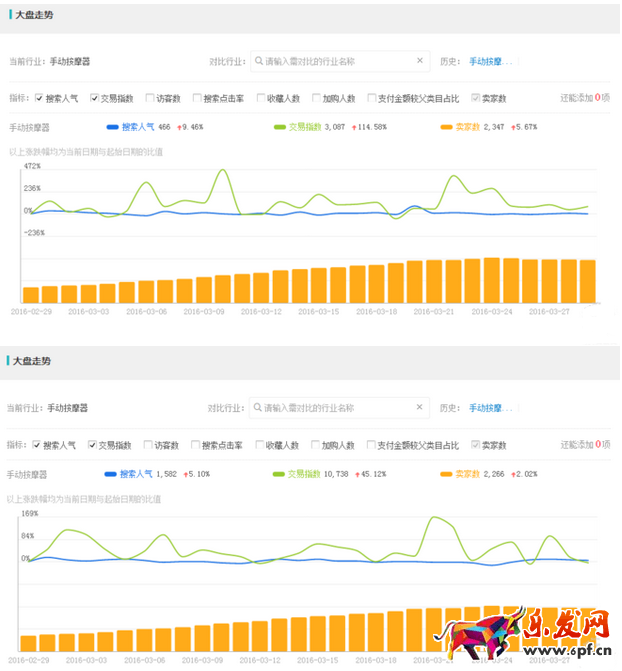
Task: Click the search magnifier icon in the top chart's 对比行业 box
Action: tap(258, 61)
